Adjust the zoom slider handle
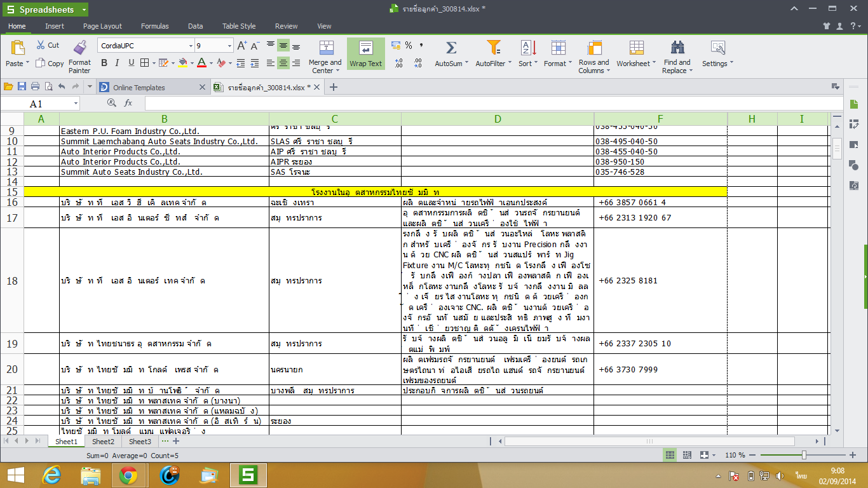This screenshot has width=868, height=488. click(x=804, y=455)
